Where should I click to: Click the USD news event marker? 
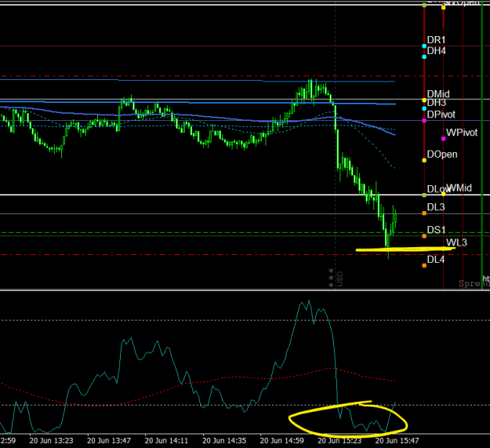pos(339,279)
